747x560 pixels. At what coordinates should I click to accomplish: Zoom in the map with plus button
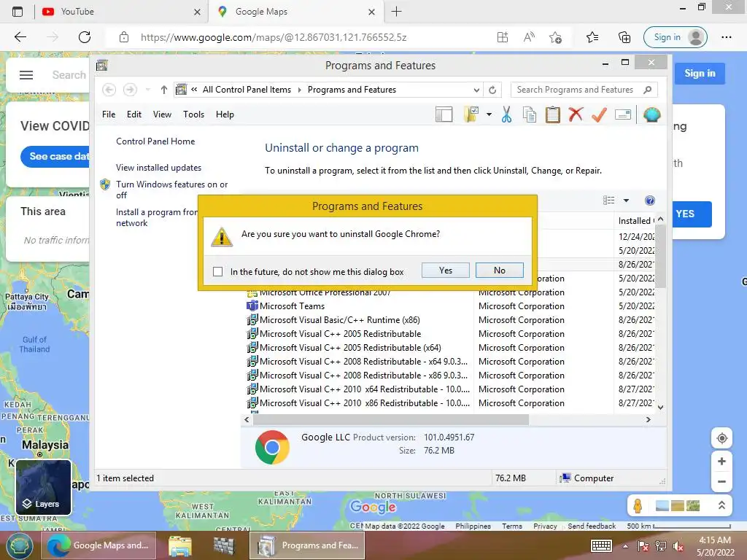coord(721,462)
